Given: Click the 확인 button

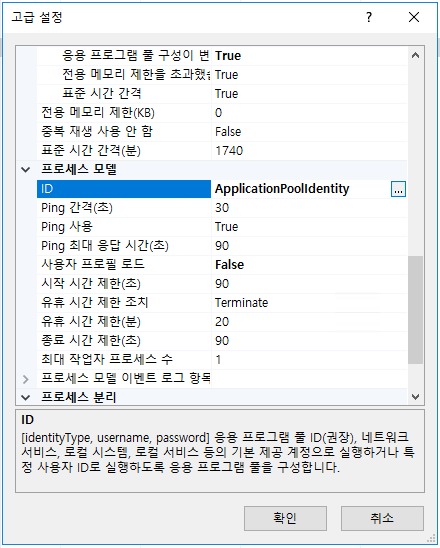Looking at the screenshot, I should click(x=285, y=518).
